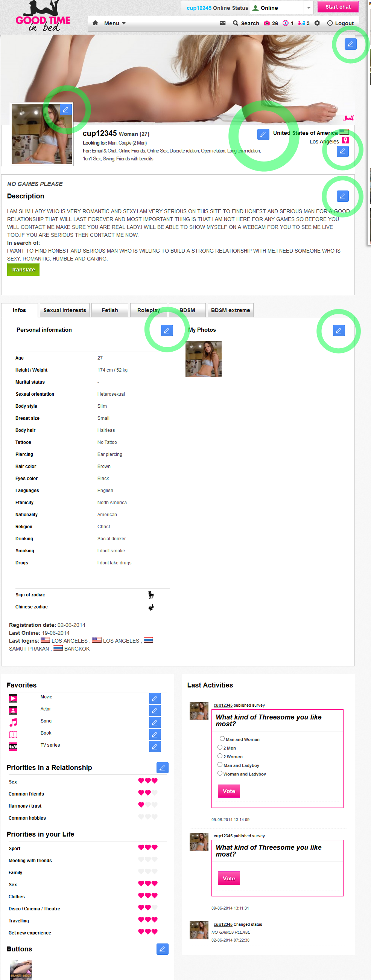The image size is (371, 980).
Task: Edit the favorite Movie entry
Action: pos(155,698)
